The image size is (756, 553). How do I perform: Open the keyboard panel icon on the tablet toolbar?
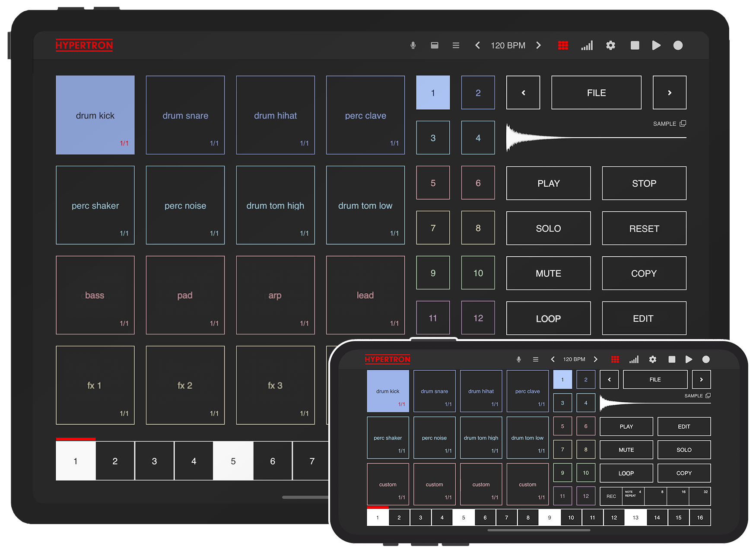tap(435, 45)
